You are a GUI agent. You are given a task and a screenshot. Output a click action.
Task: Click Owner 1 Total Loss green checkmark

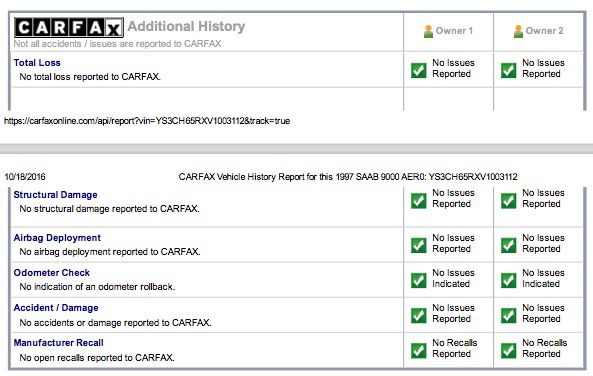click(x=419, y=70)
